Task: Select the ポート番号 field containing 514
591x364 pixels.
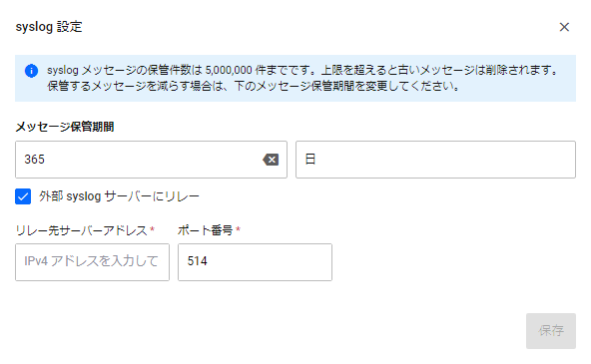Action: point(255,262)
